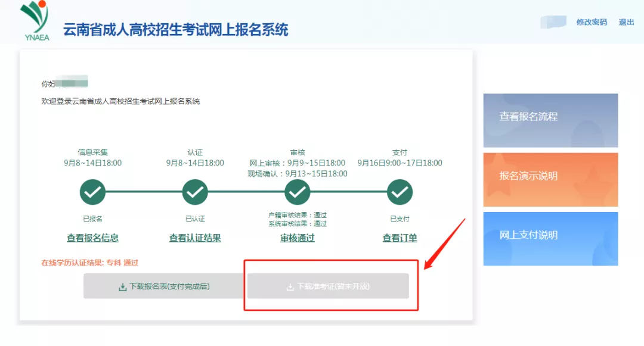The width and height of the screenshot is (644, 346).
Task: Click 退出 to log out
Action: tap(626, 22)
